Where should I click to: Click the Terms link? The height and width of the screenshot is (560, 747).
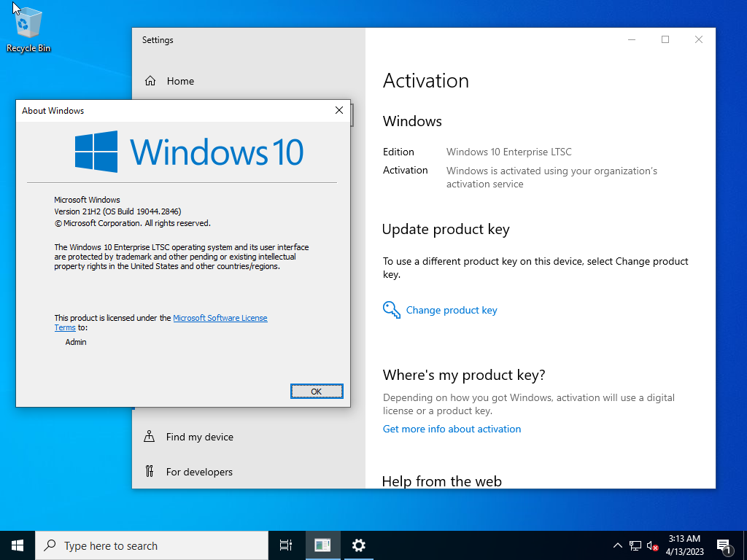65,327
